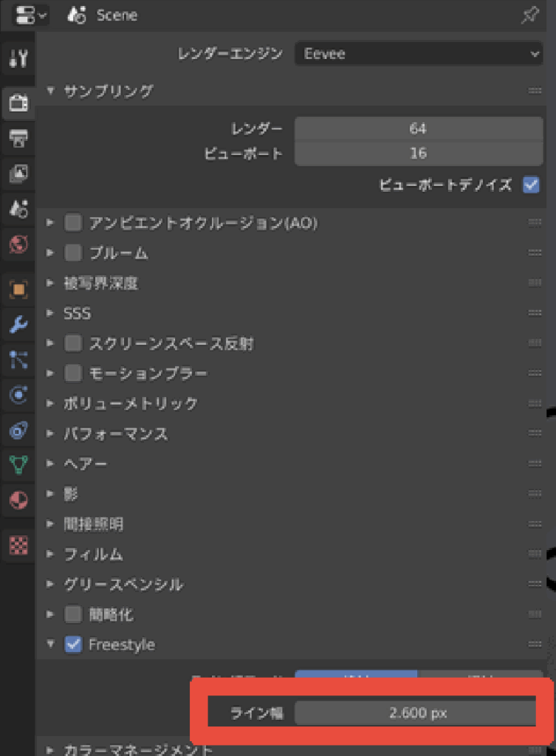Enable the ブルーム checkbox

[73, 252]
